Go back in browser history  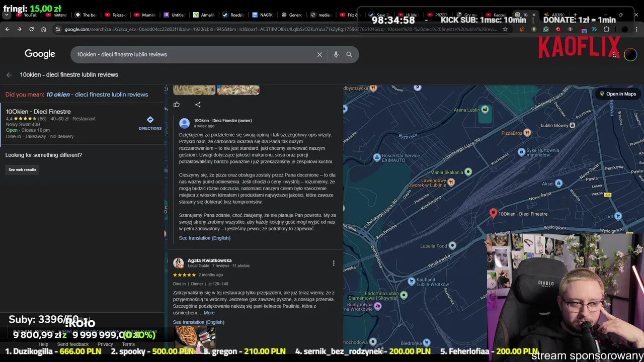(7, 29)
